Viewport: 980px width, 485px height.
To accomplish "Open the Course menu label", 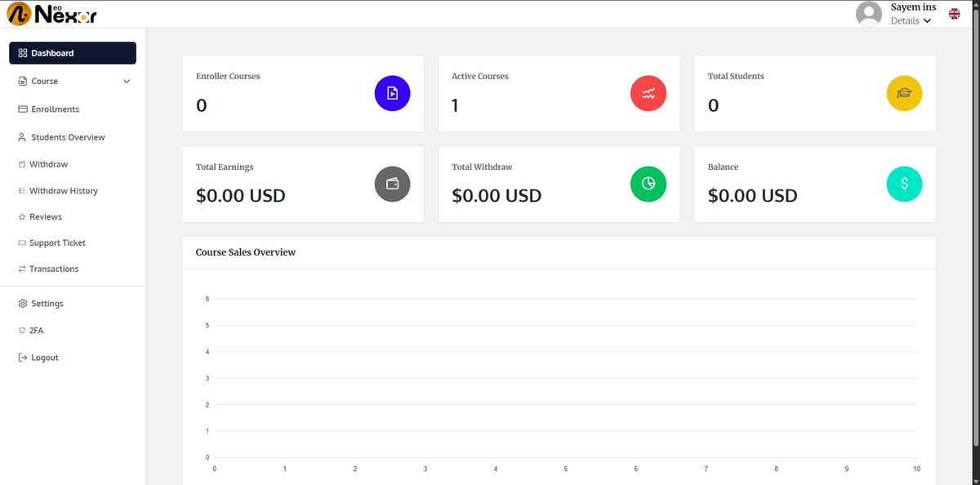I will click(x=44, y=81).
